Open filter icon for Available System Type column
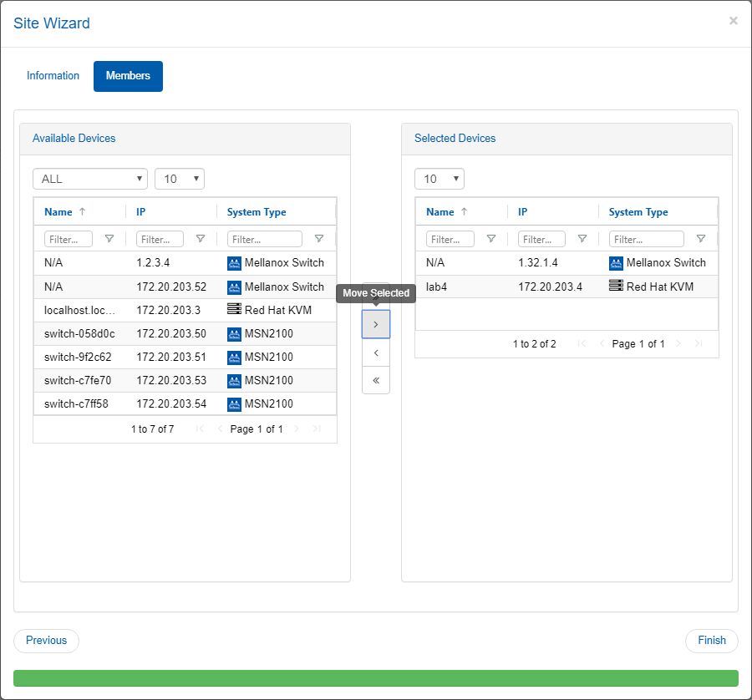752x700 pixels. 319,239
